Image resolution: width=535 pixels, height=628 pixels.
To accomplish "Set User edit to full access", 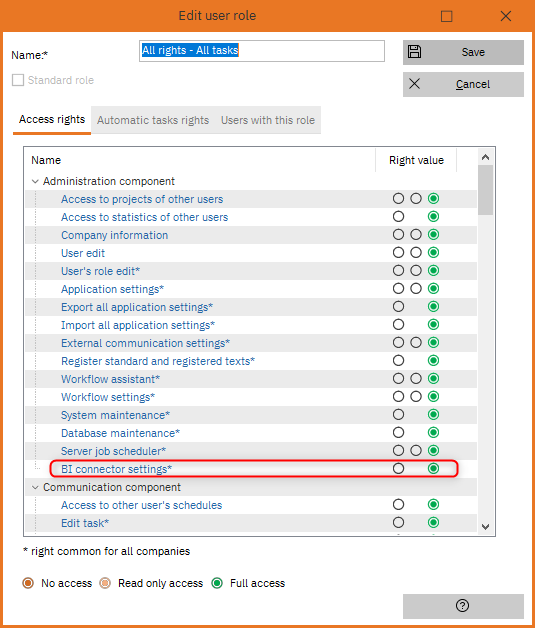I will (433, 252).
